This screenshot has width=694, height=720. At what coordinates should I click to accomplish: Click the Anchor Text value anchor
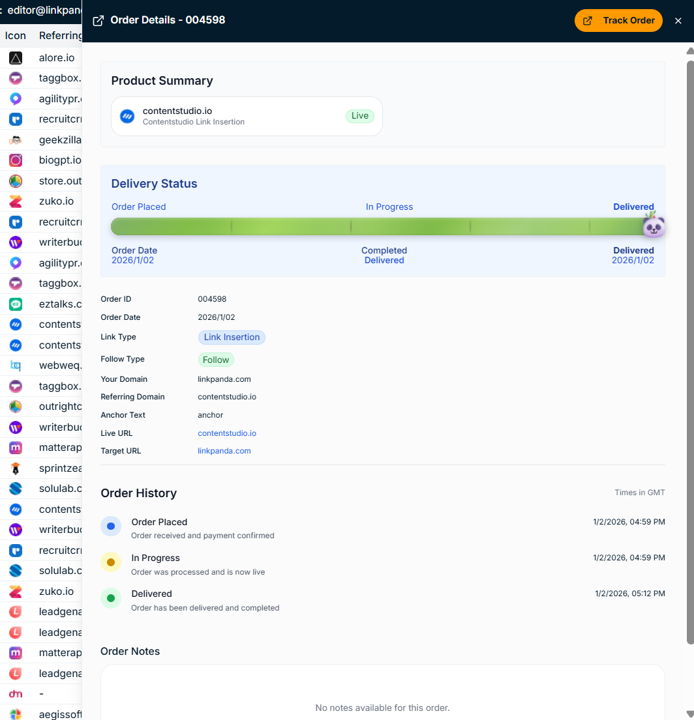pos(210,415)
